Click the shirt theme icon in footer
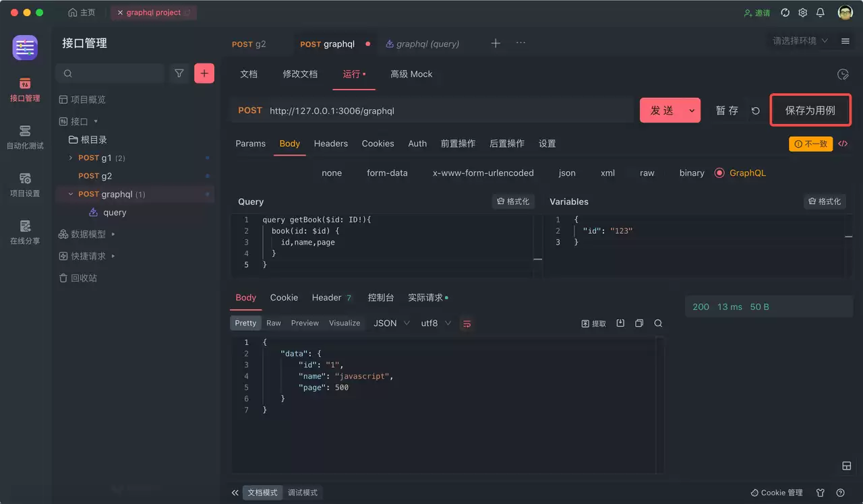 [821, 493]
